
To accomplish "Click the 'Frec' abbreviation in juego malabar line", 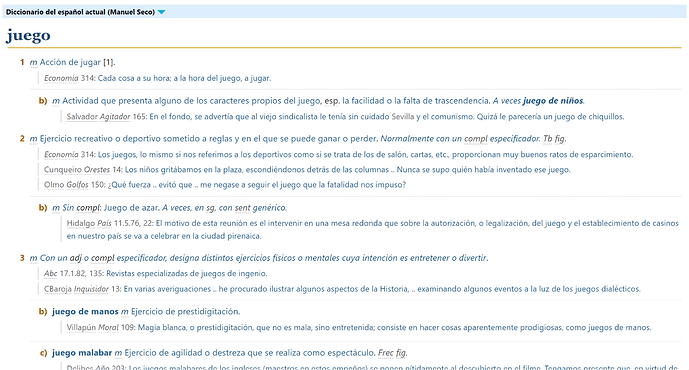I will [386, 353].
